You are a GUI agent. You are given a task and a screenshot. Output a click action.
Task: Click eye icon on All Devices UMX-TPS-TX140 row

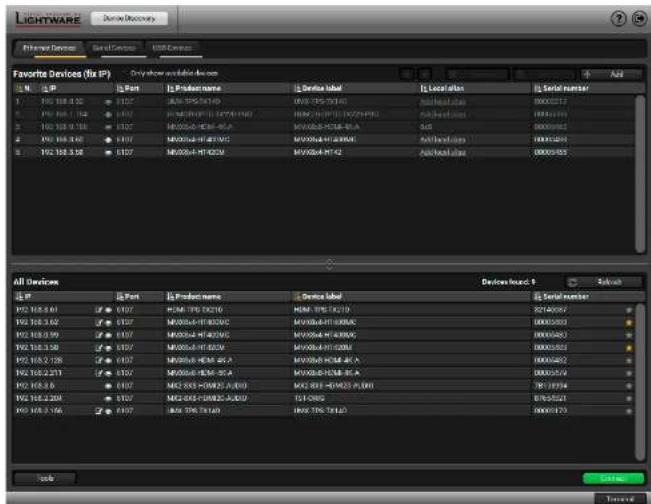tap(108, 411)
